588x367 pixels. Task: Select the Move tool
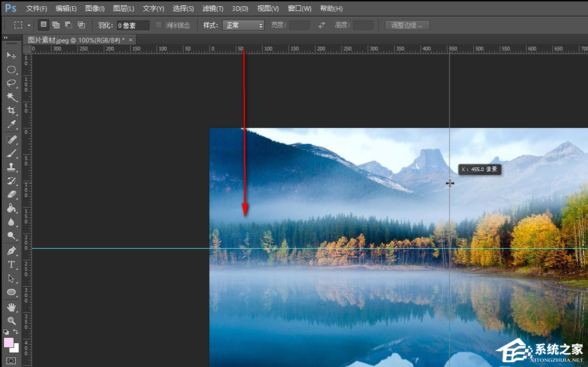point(11,55)
